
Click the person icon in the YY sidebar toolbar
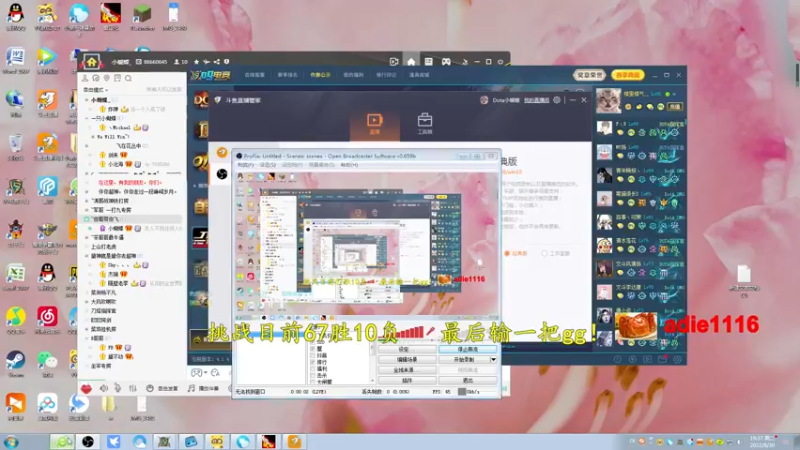point(85,78)
